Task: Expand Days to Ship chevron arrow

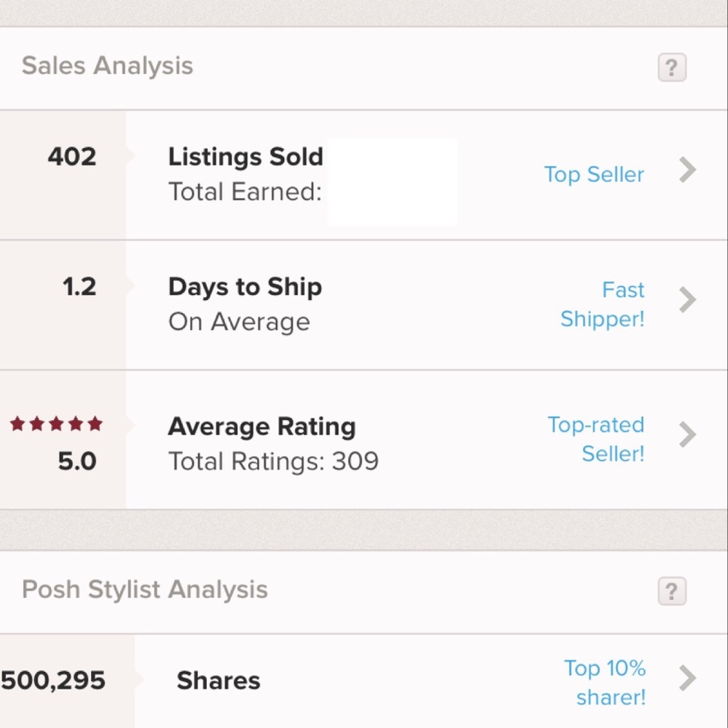Action: (687, 300)
